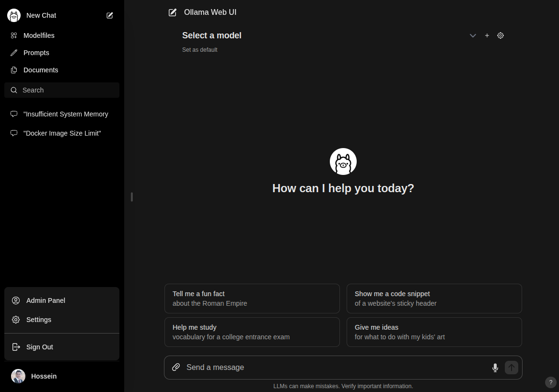This screenshot has width=559, height=392.
Task: Collapse sidebar using the vertical handle
Action: point(131,197)
